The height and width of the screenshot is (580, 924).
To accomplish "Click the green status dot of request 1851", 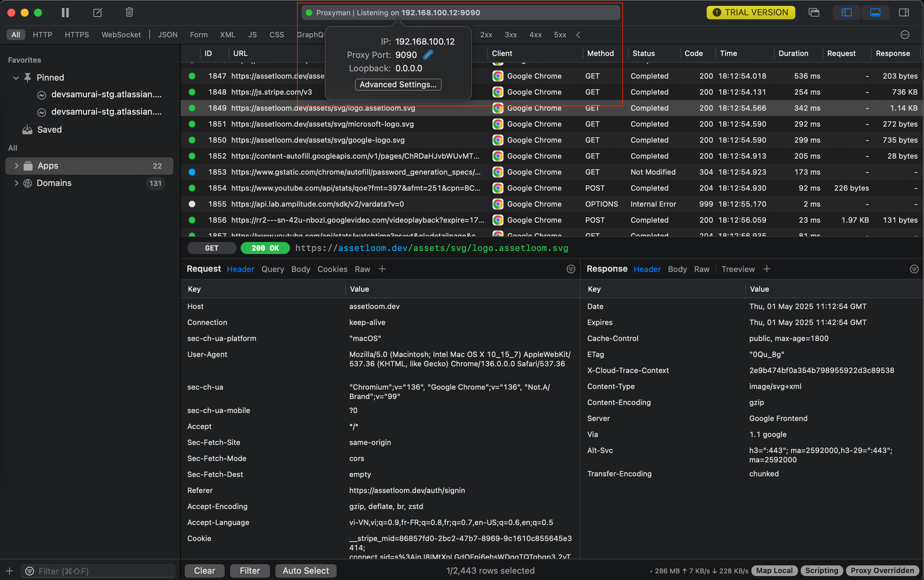I will click(192, 124).
